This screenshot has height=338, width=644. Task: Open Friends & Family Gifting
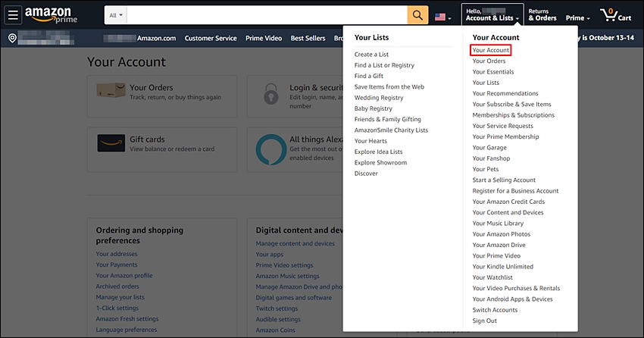(x=388, y=119)
